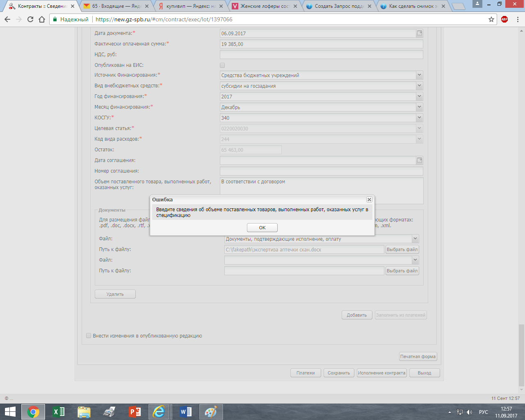Click the НДС, руб input field

[x=322, y=55]
